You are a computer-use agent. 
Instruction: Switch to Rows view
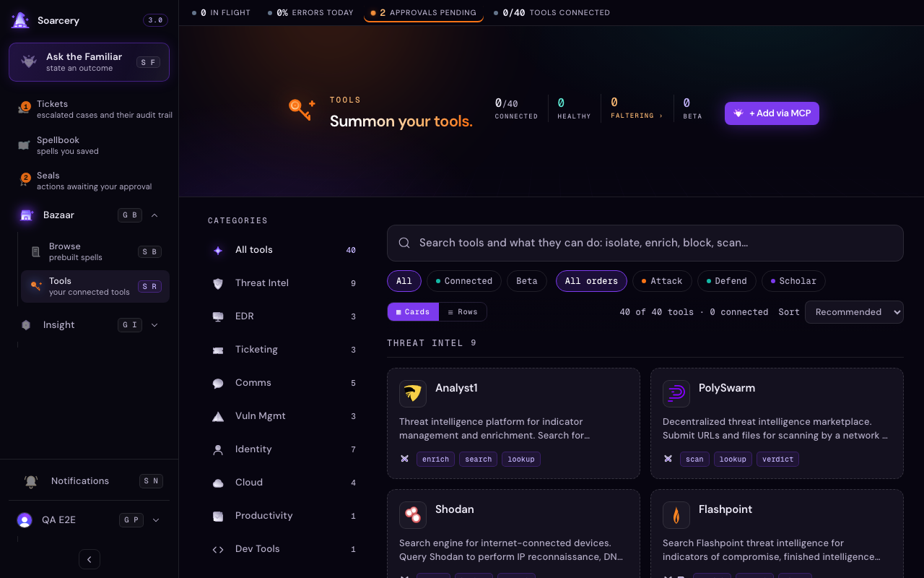(x=463, y=312)
